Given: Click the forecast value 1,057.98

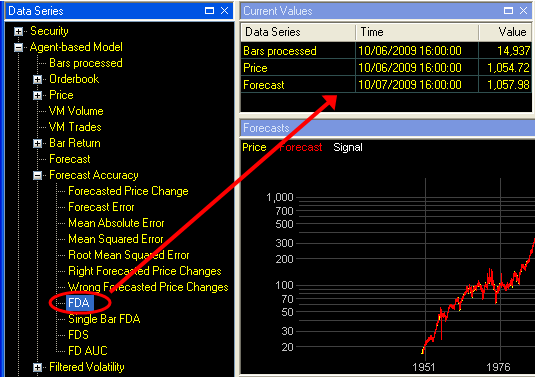Looking at the screenshot, I should tap(508, 85).
